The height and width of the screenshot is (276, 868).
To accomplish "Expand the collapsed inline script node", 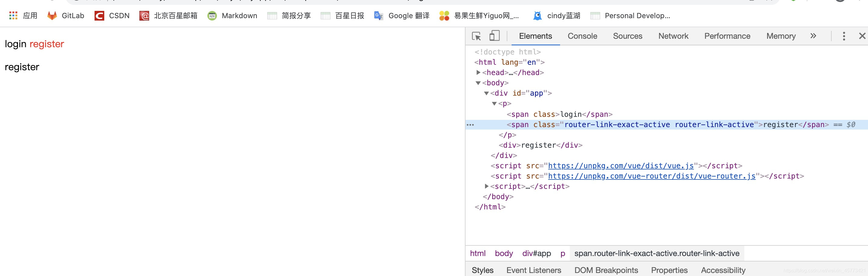I will point(486,186).
